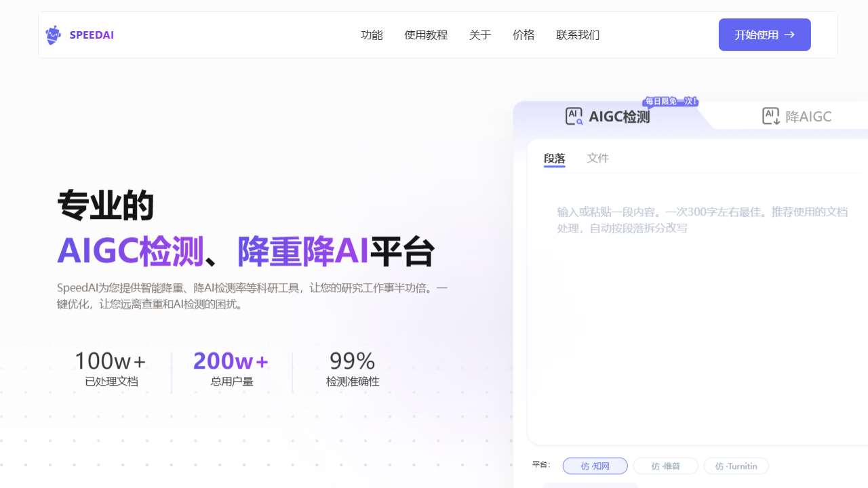Switch to the AIGC检测 panel tab
The width and height of the screenshot is (868, 488).
pos(608,116)
